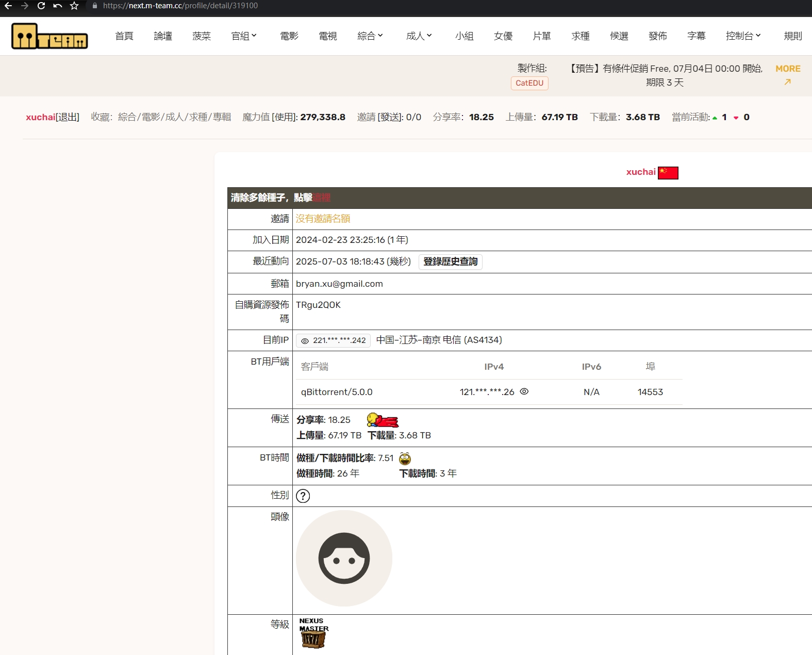The height and width of the screenshot is (655, 812).
Task: Click the M-Team logo
Action: pyautogui.click(x=49, y=36)
